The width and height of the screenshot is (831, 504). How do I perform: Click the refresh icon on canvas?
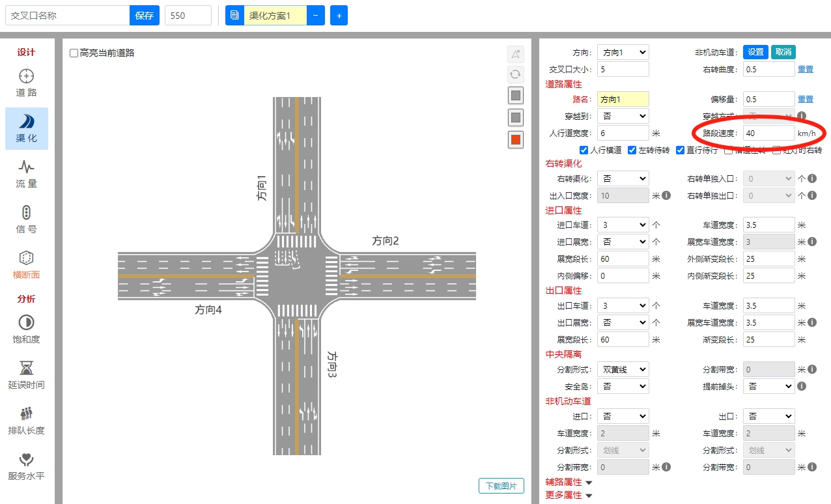516,74
